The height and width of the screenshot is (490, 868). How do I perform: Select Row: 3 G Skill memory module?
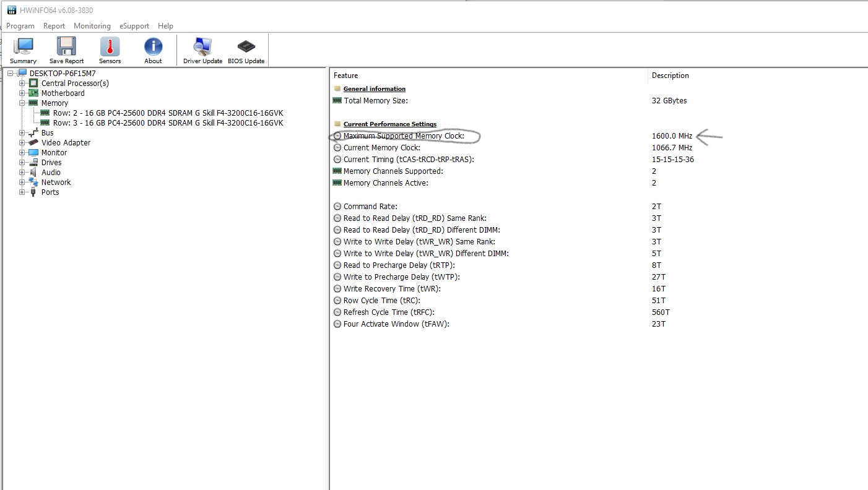(168, 123)
